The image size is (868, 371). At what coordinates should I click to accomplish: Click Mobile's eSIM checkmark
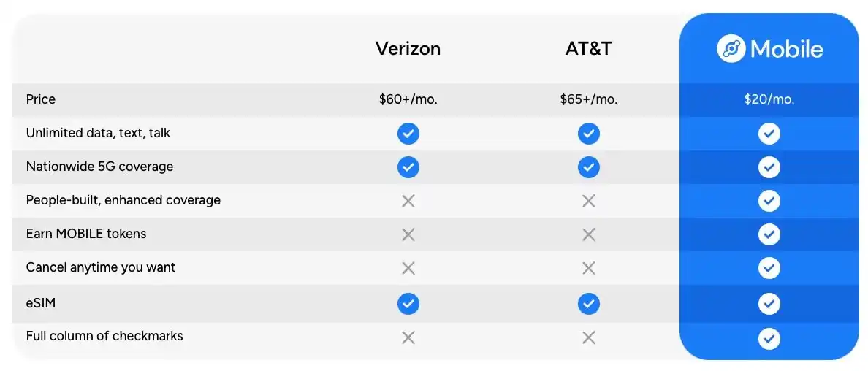769,303
